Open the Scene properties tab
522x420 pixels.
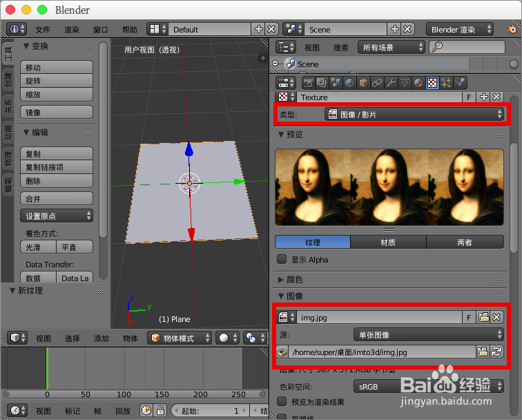tap(336, 83)
